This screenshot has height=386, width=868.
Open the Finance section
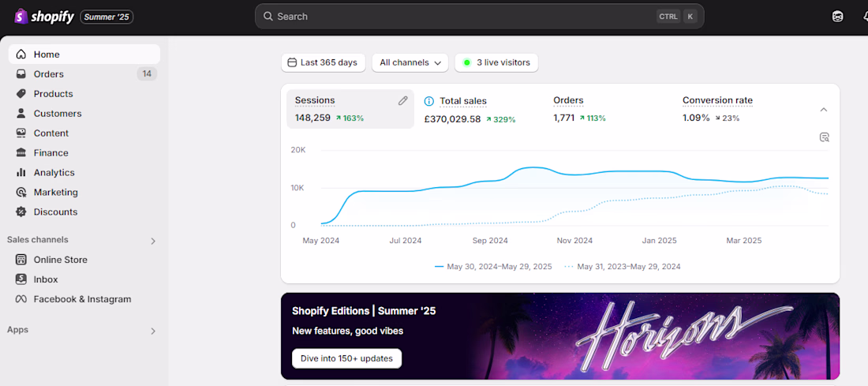[x=51, y=153]
